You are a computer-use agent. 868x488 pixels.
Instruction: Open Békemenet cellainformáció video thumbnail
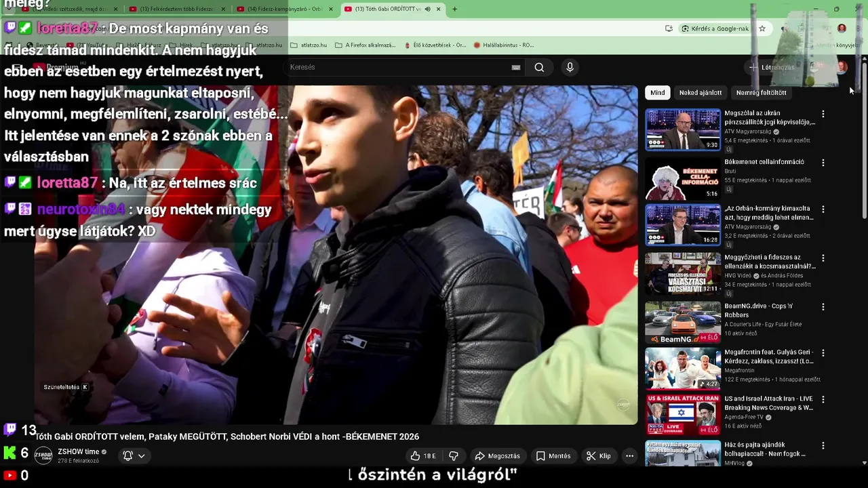[x=683, y=178]
